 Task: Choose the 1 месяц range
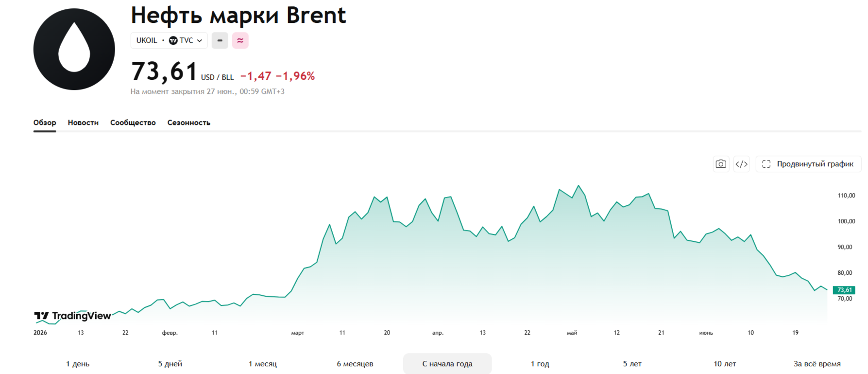[x=263, y=364]
